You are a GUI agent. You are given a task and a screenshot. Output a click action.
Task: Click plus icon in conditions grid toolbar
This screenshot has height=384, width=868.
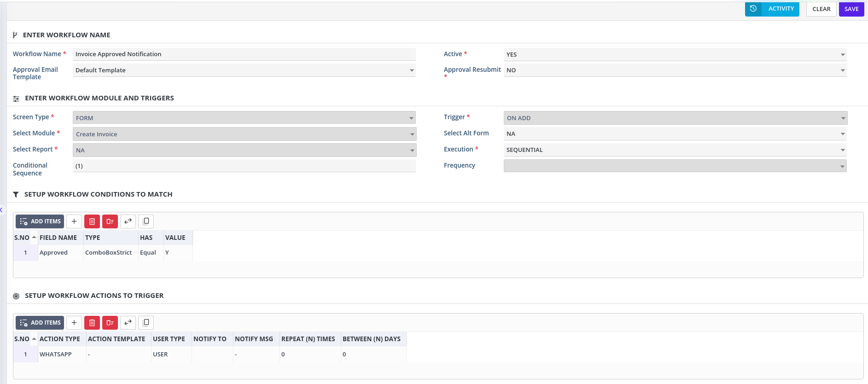(74, 221)
